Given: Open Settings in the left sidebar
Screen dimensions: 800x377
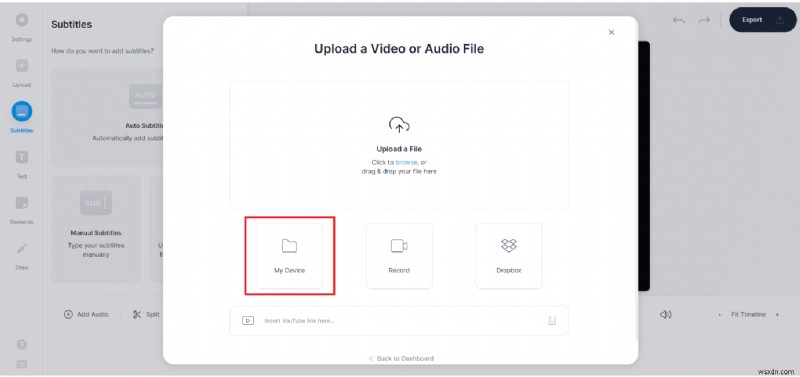Looking at the screenshot, I should point(21,27).
